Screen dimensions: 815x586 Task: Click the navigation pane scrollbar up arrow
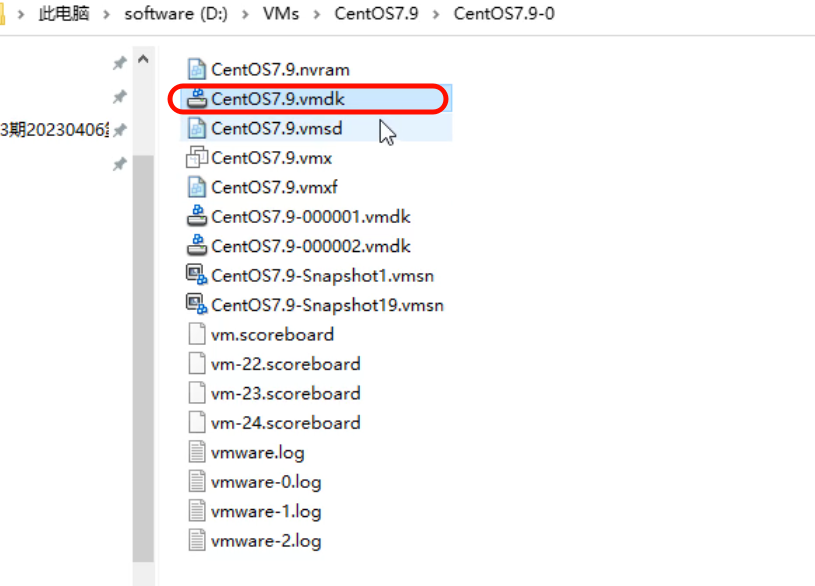point(143,60)
